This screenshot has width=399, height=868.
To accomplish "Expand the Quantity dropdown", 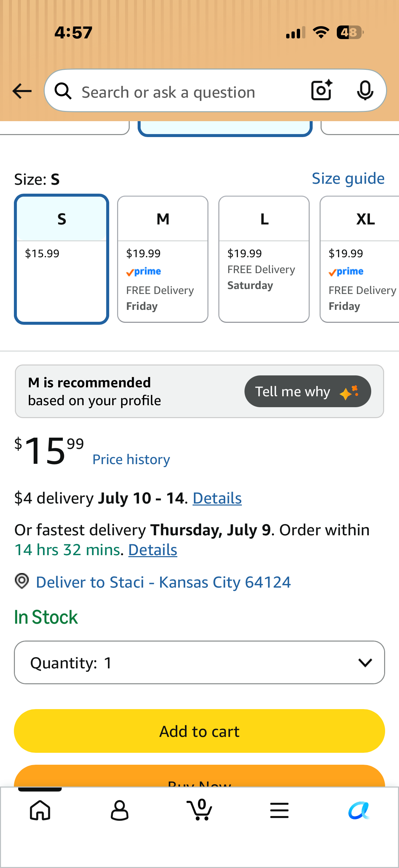I will coord(199,662).
